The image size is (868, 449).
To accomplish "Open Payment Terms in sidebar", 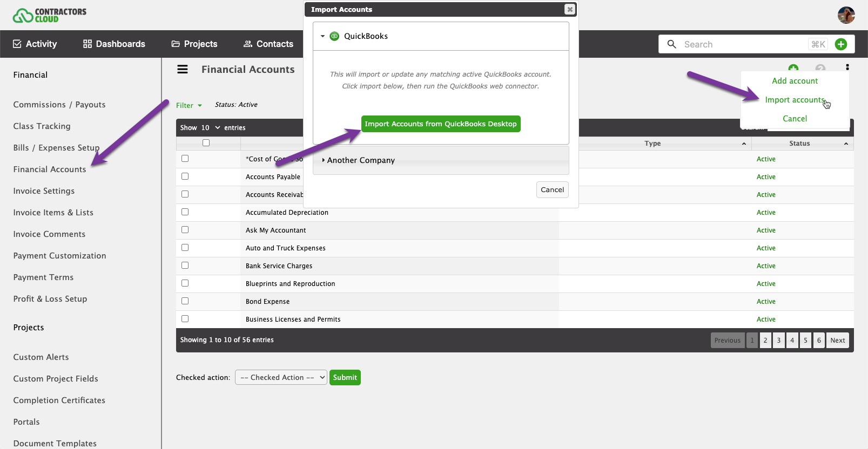I will coord(43,277).
